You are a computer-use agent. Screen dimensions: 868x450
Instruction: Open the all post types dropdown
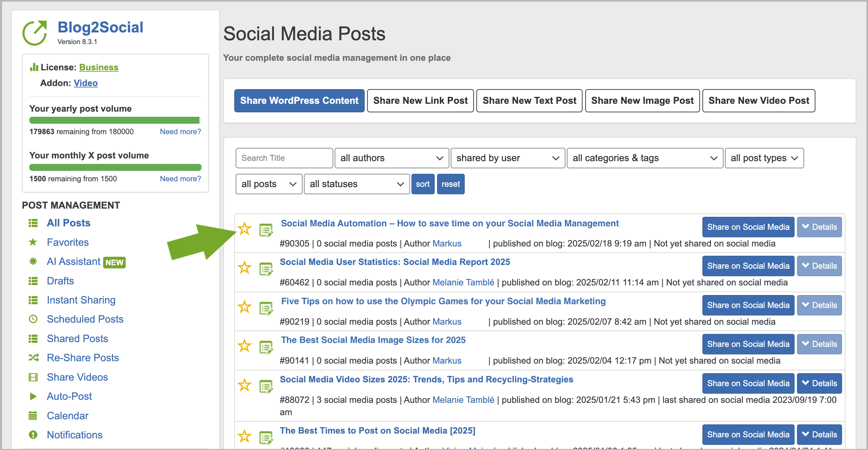[x=764, y=158]
